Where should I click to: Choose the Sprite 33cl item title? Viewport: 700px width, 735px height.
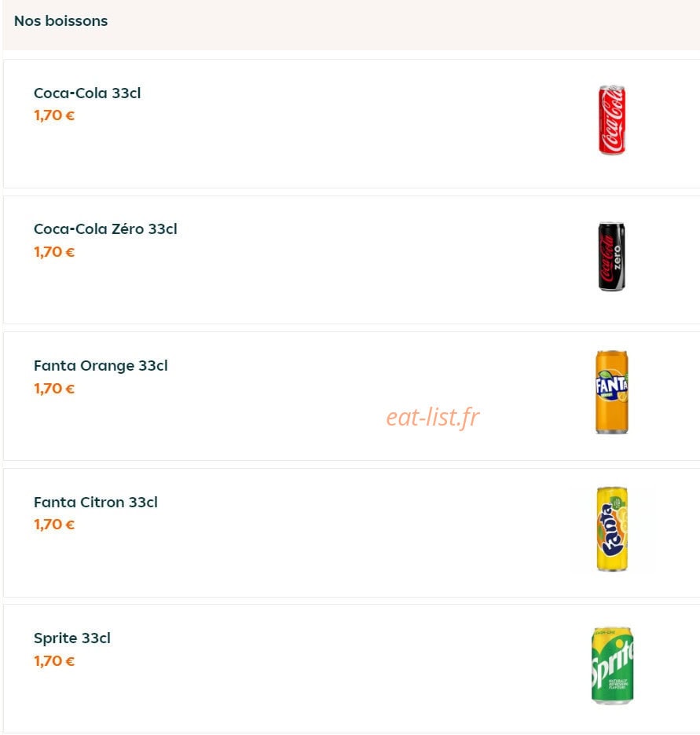[72, 638]
